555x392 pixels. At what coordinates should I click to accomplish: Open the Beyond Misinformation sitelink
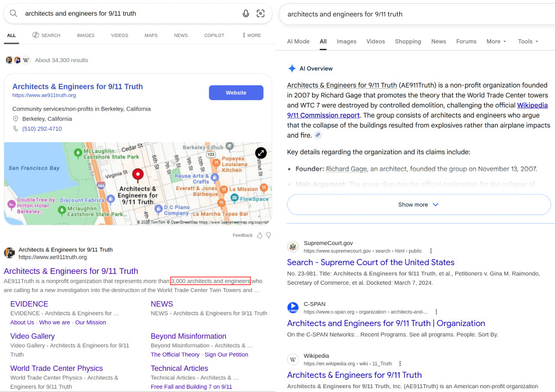pos(188,336)
